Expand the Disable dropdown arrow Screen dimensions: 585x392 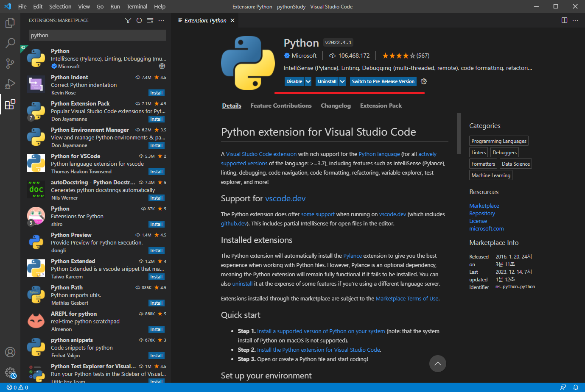tap(308, 81)
